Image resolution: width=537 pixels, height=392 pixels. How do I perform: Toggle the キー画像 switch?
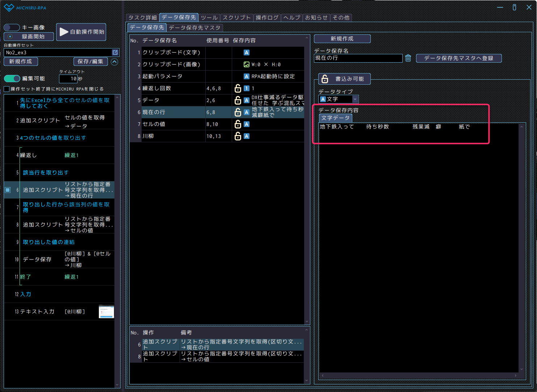tap(12, 28)
